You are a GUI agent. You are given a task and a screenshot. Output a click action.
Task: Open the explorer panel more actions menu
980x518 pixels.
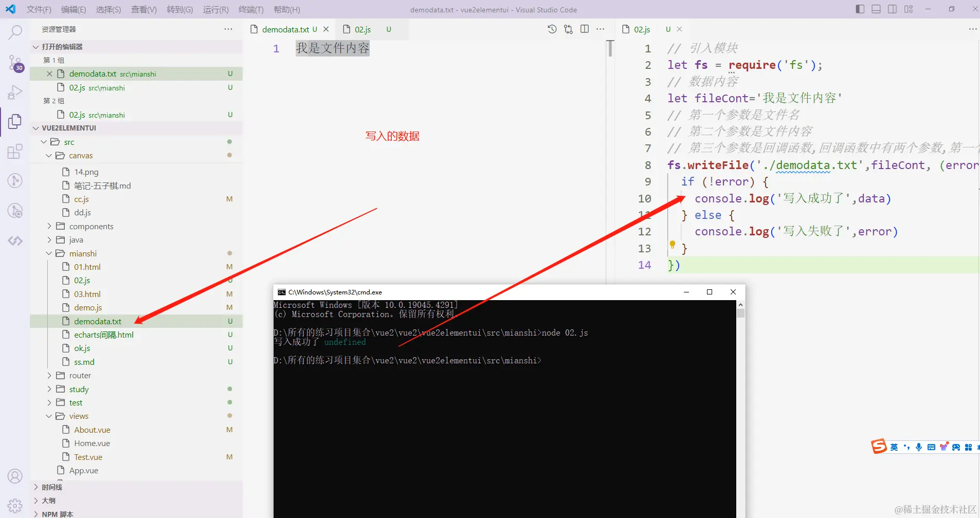[228, 29]
